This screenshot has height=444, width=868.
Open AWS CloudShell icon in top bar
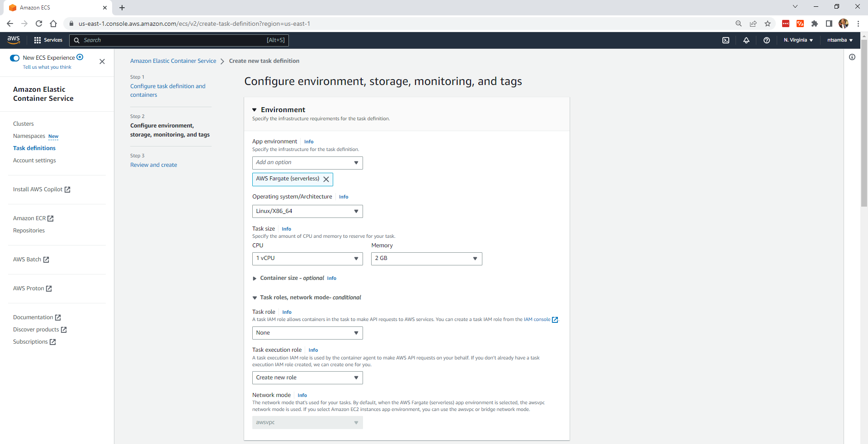click(x=726, y=40)
